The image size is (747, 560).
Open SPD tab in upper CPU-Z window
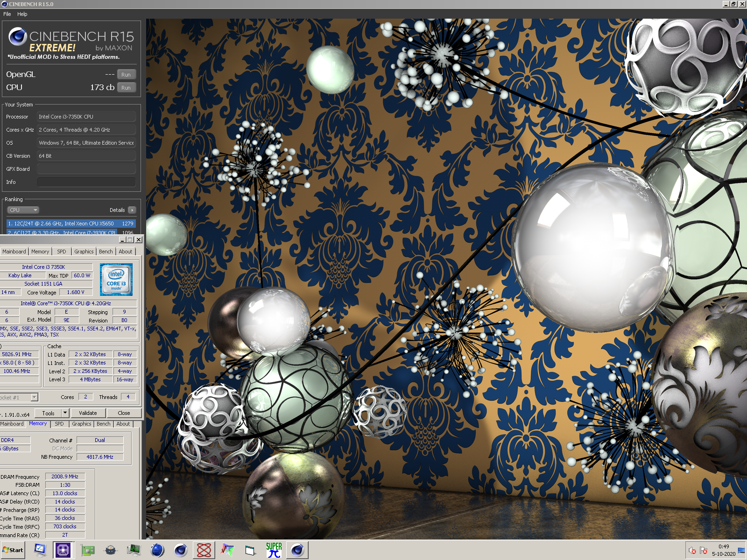click(62, 252)
